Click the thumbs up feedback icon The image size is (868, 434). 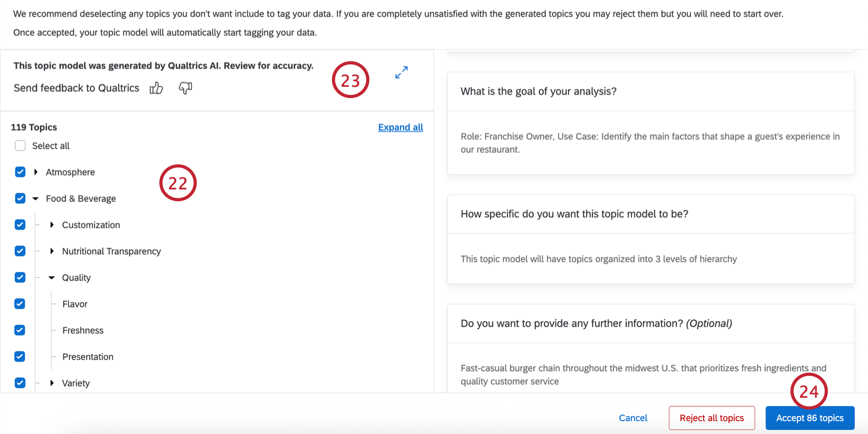pos(156,88)
